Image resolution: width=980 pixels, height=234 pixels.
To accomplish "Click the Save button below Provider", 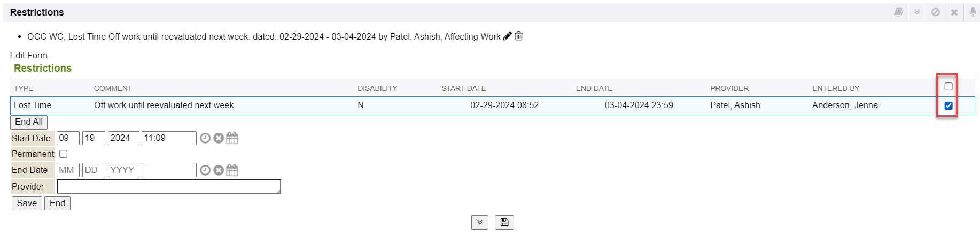I will tap(27, 203).
